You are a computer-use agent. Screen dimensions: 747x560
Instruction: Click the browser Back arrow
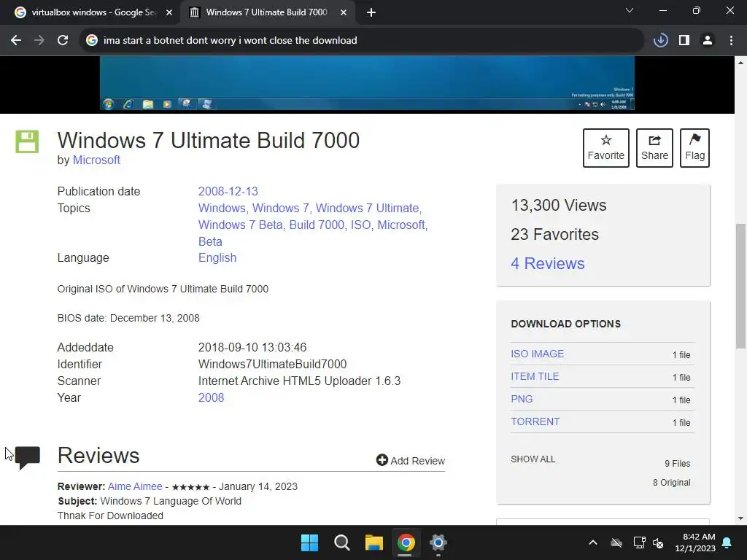tap(16, 41)
